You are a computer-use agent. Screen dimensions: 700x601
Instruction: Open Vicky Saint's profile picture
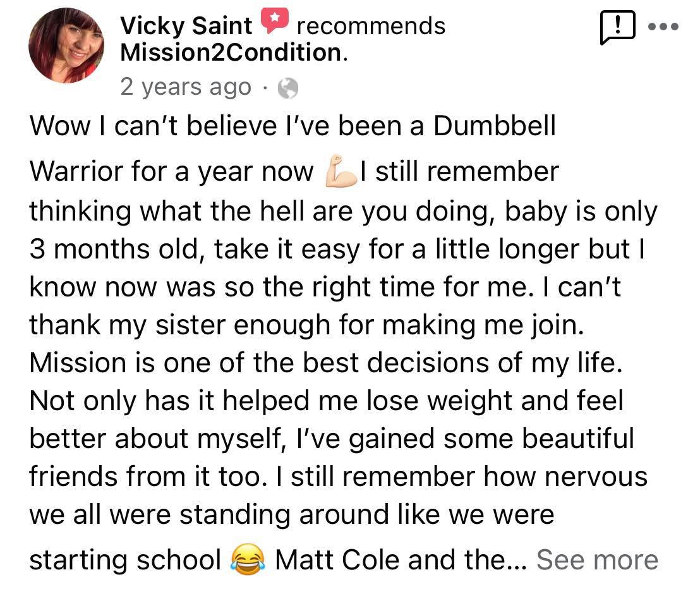click(66, 45)
